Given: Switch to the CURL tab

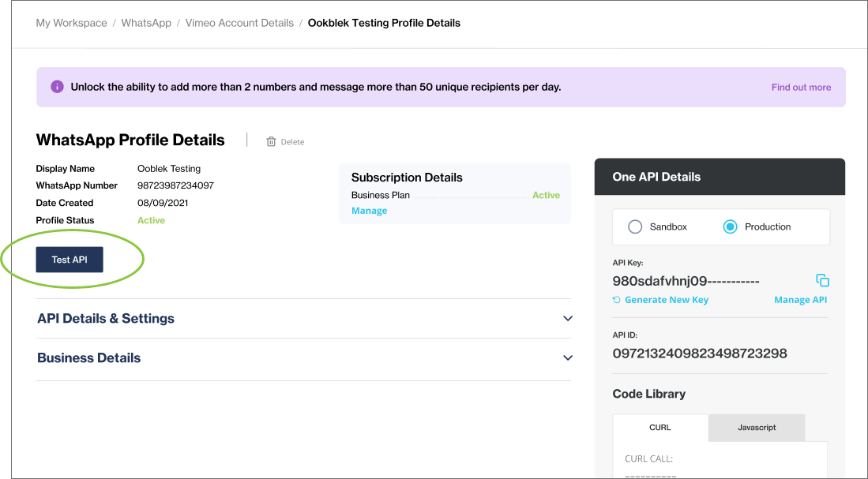Looking at the screenshot, I should (659, 428).
